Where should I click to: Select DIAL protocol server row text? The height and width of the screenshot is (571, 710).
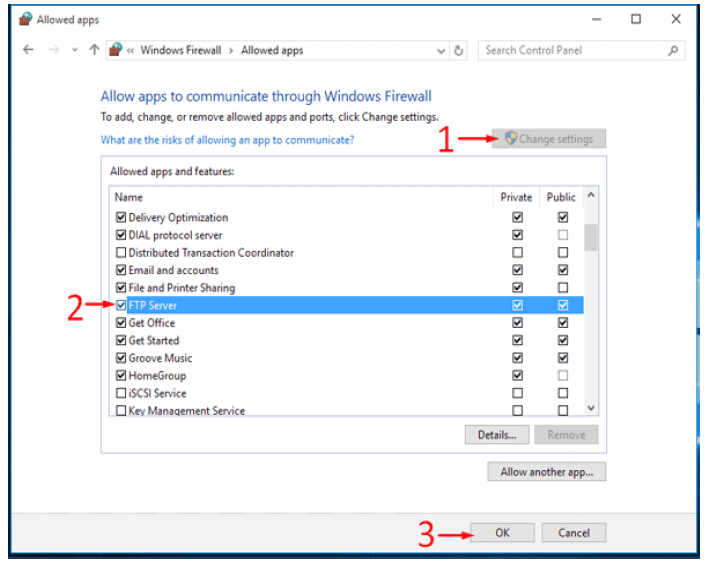point(175,235)
